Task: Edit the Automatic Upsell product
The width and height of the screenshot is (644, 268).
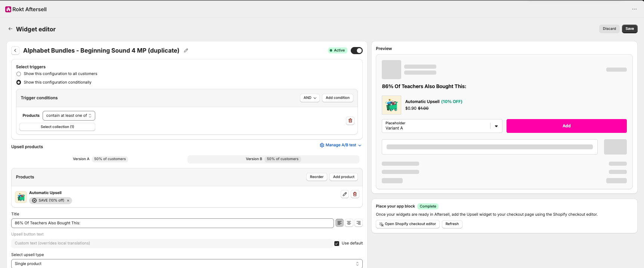Action: coord(345,194)
